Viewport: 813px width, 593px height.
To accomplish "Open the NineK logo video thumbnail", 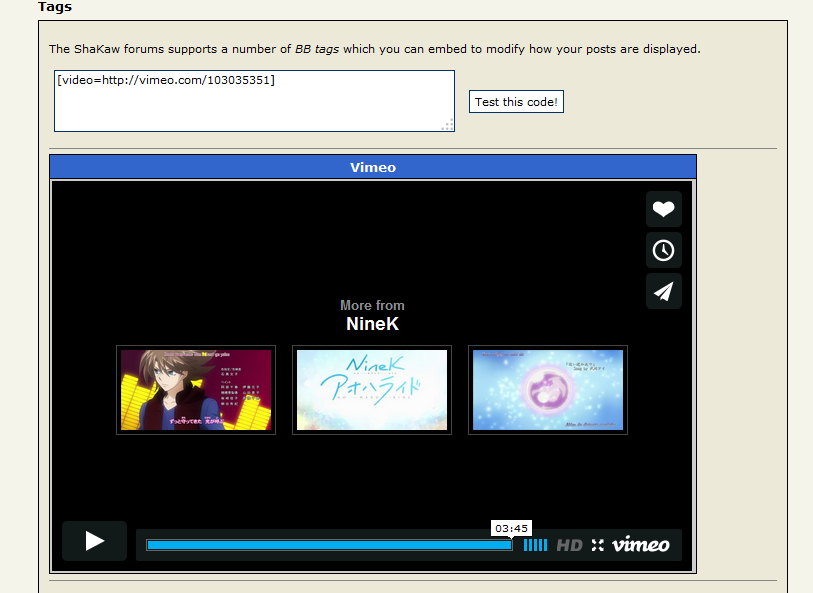I will pos(372,390).
